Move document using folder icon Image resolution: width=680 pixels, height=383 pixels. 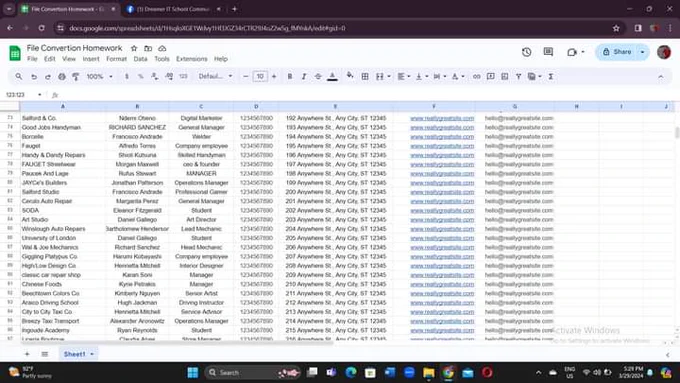pos(148,48)
